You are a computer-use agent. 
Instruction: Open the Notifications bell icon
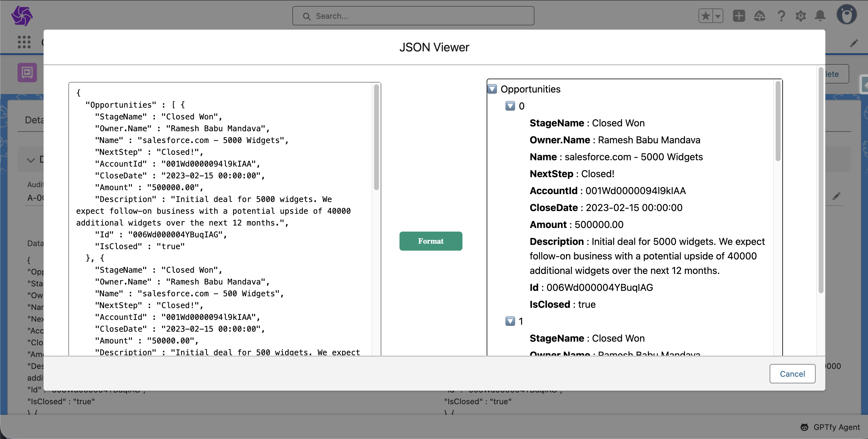point(820,16)
